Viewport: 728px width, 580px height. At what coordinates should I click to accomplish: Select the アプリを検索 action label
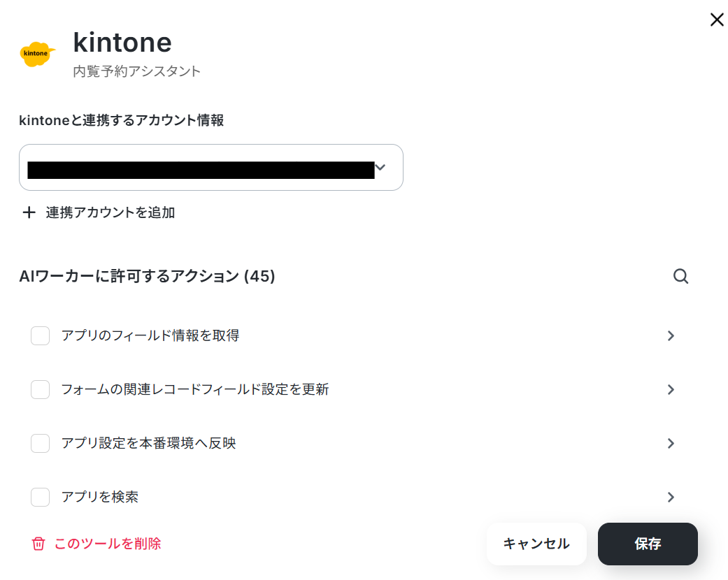click(100, 497)
